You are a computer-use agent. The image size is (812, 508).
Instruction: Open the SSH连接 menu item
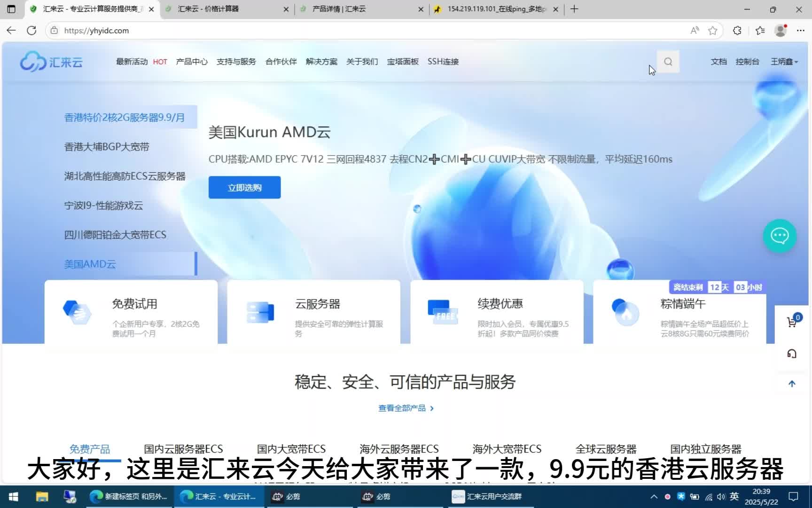pos(443,62)
